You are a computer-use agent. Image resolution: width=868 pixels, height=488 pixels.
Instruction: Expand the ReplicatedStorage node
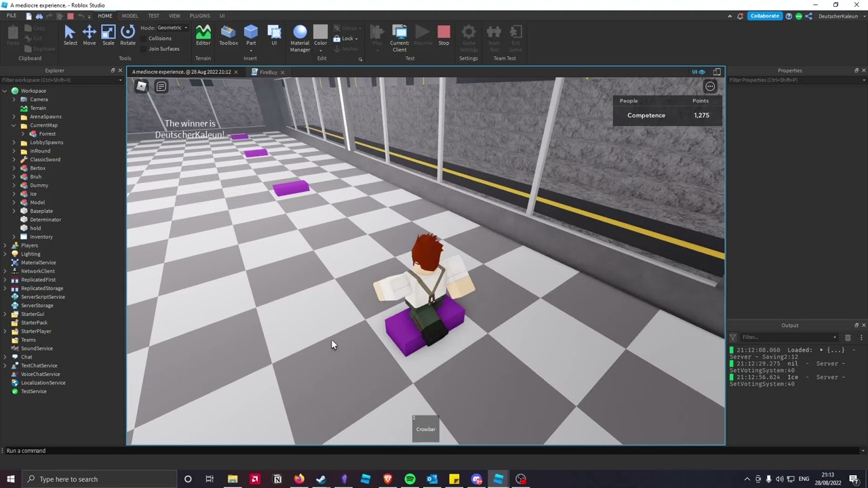[x=5, y=288]
